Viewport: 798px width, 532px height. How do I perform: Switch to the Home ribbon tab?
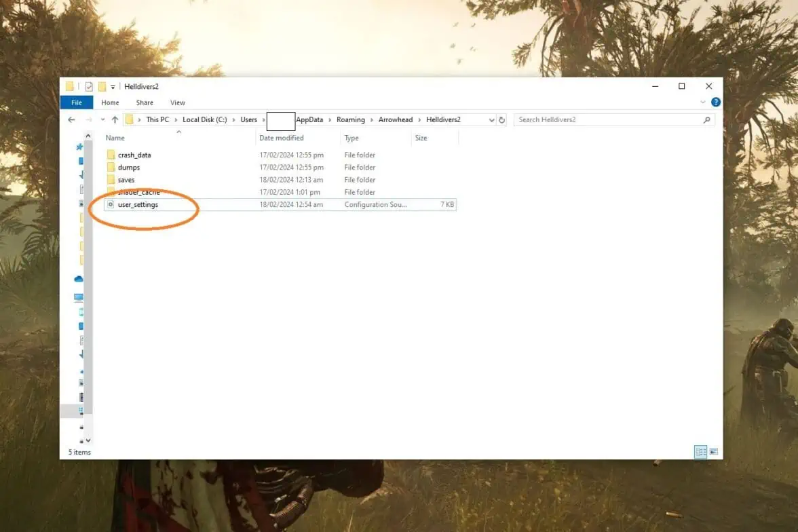tap(110, 102)
